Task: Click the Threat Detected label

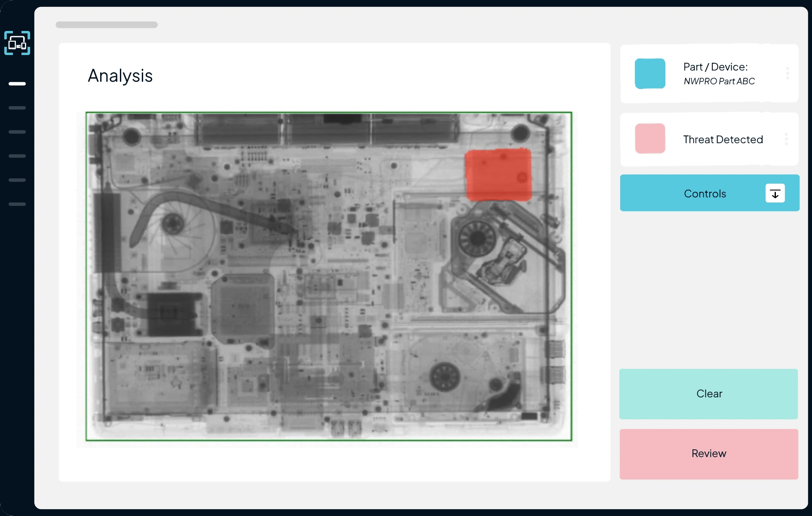Action: coord(723,139)
